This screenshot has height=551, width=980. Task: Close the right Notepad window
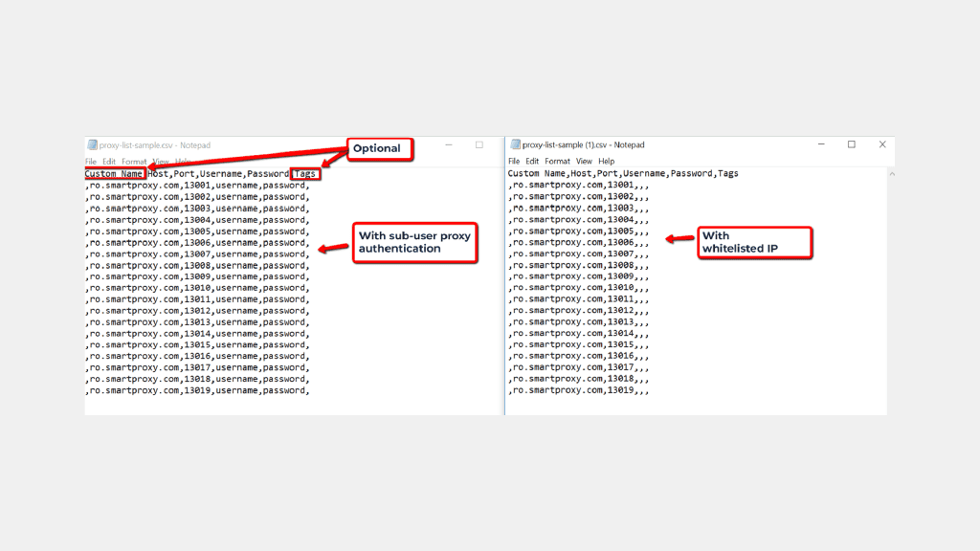point(882,144)
